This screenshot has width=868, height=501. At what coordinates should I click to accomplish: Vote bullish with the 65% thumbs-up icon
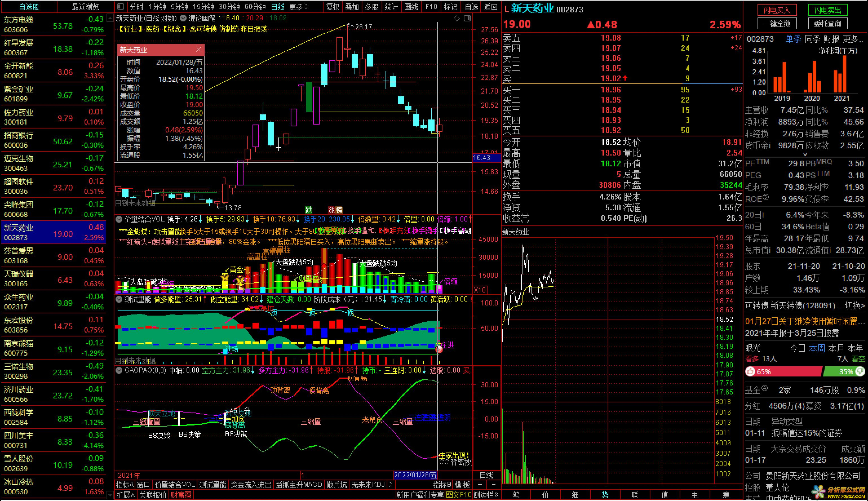(750, 372)
